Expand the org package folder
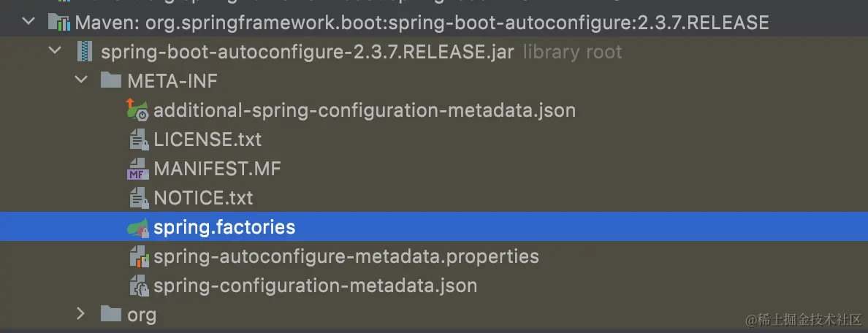Screen dimensions: 868x333 coord(81,315)
